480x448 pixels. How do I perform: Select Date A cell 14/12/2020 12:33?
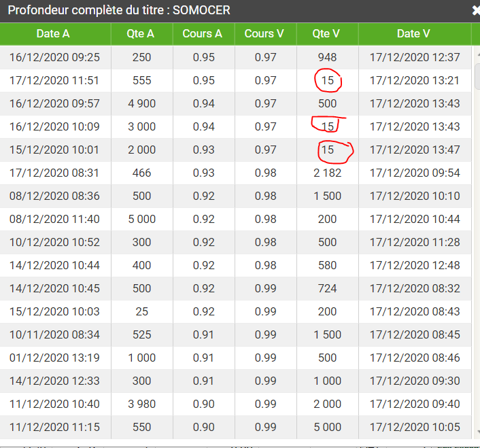coord(54,381)
